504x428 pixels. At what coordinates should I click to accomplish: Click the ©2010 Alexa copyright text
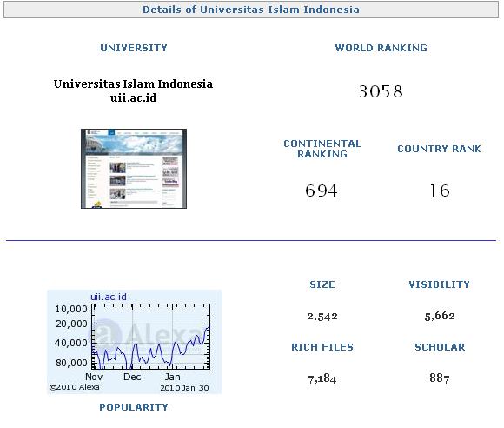pos(74,387)
